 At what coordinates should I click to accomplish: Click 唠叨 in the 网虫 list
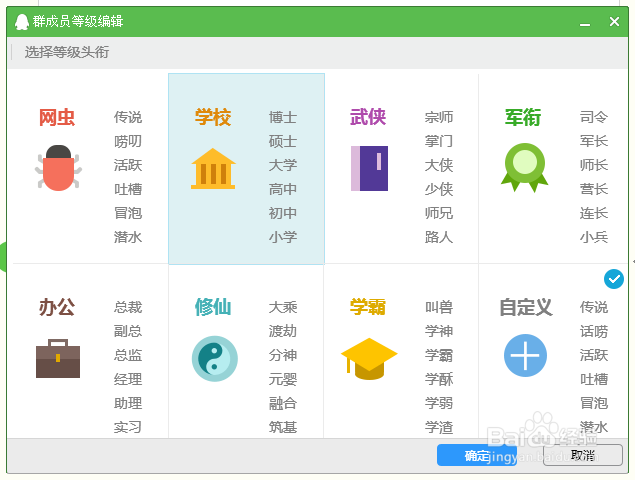coord(128,141)
